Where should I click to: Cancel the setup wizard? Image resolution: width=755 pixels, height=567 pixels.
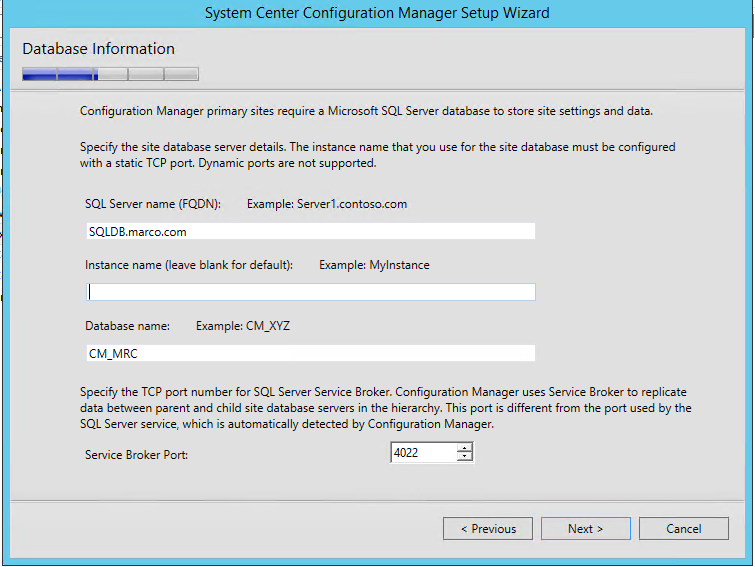[684, 528]
